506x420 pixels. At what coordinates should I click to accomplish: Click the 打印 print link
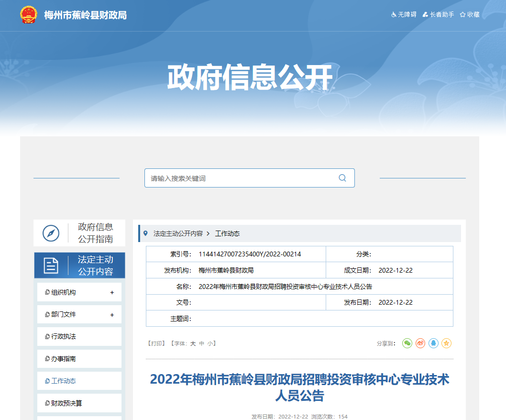pyautogui.click(x=156, y=343)
